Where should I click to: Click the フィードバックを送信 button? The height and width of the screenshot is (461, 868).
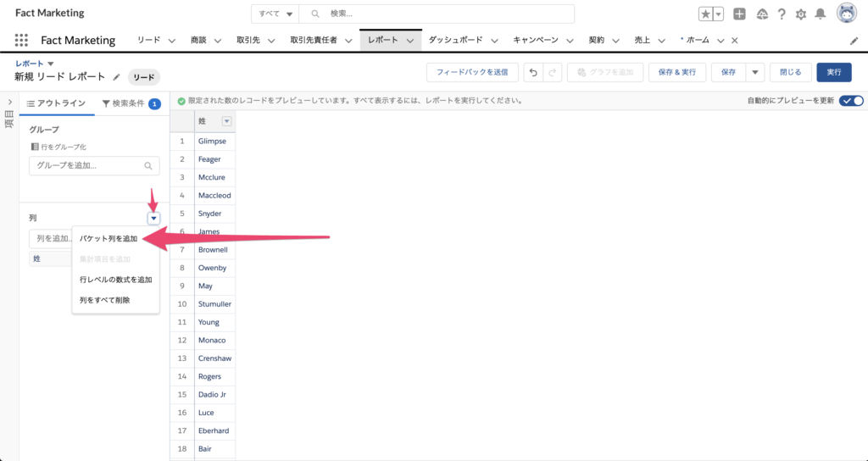coord(472,73)
